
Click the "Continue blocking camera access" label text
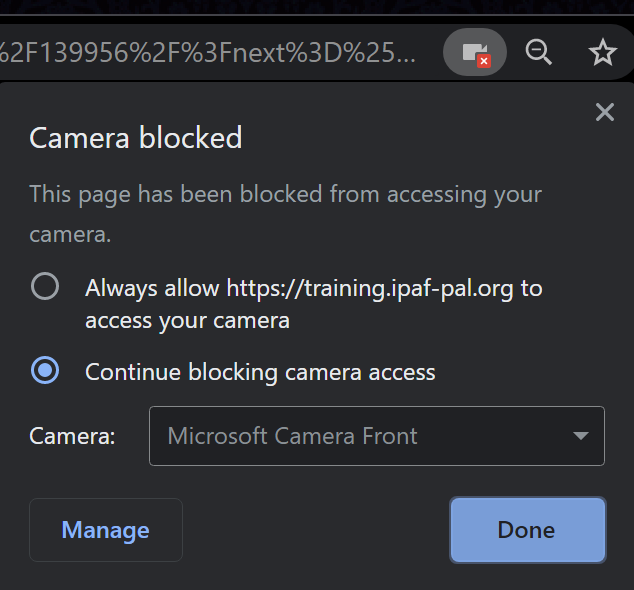tap(260, 372)
